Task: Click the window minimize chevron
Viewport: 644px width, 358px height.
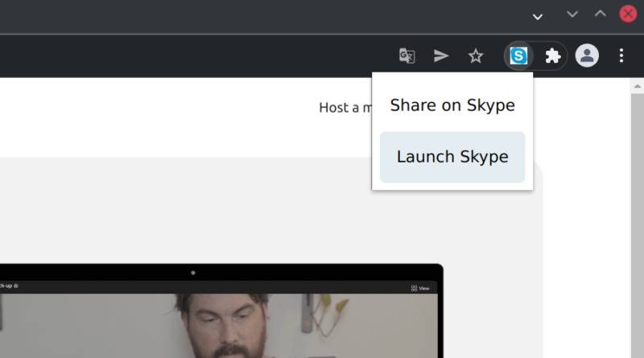Action: [572, 14]
